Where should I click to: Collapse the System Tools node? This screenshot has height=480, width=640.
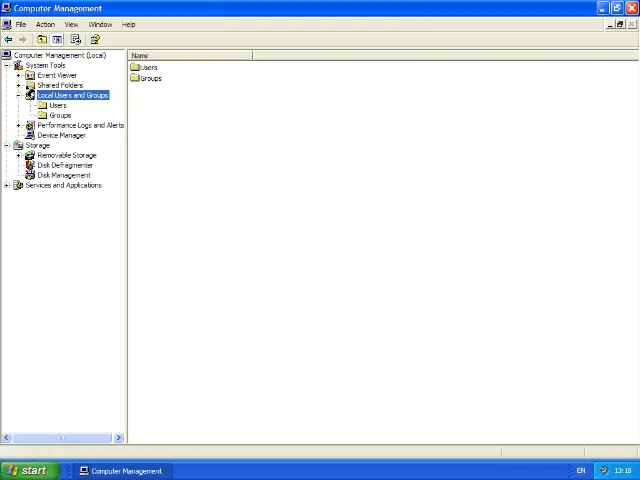click(7, 65)
